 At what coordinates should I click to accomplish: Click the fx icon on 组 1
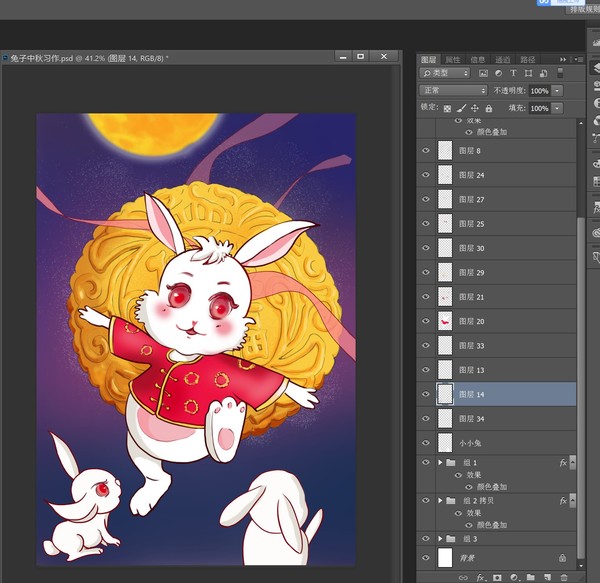point(563,462)
